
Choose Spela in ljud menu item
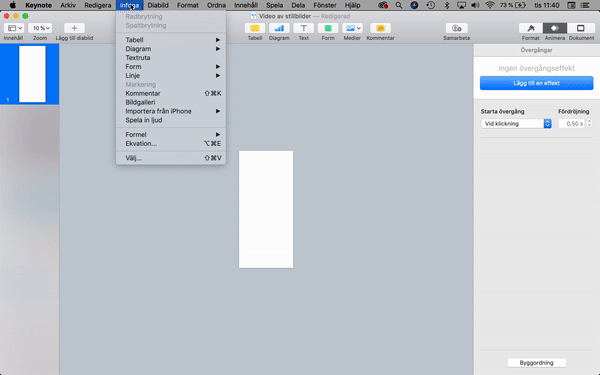(171, 120)
